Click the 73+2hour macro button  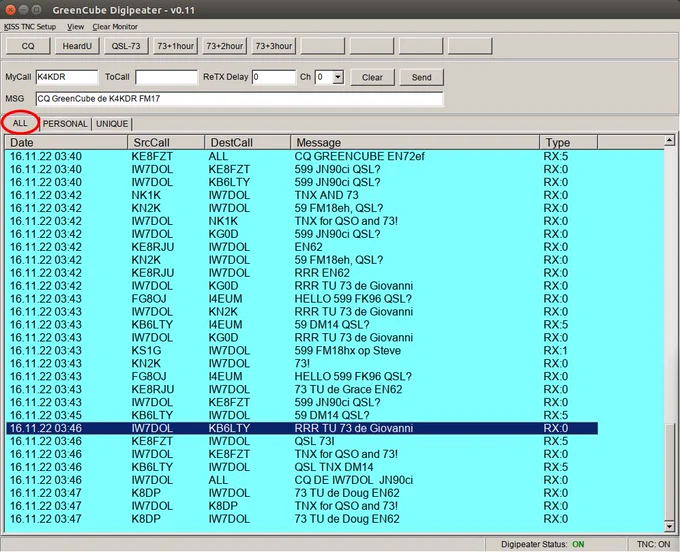click(224, 46)
